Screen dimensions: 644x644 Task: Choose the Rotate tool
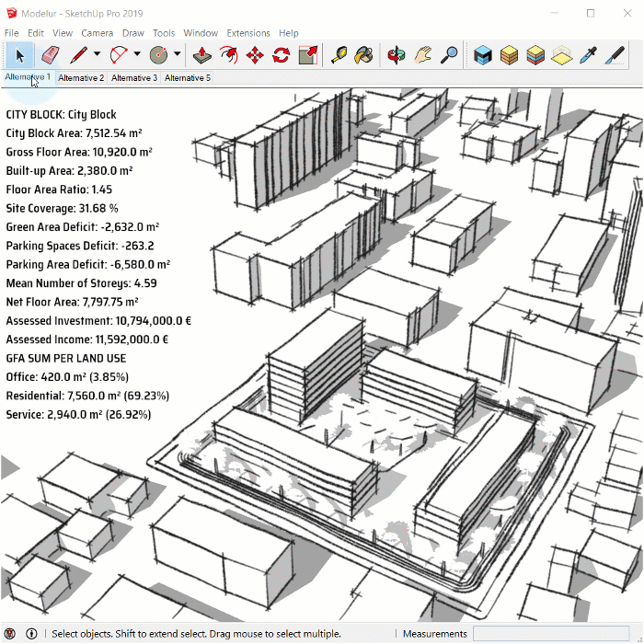[x=282, y=54]
